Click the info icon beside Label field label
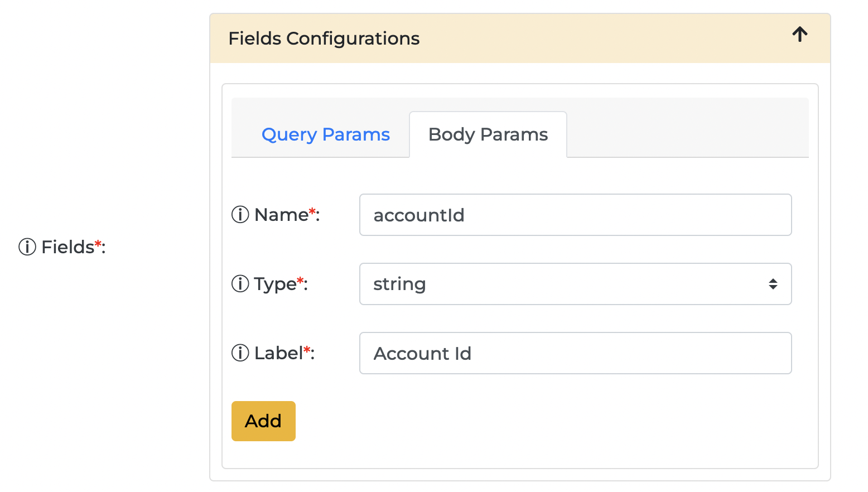 (240, 353)
